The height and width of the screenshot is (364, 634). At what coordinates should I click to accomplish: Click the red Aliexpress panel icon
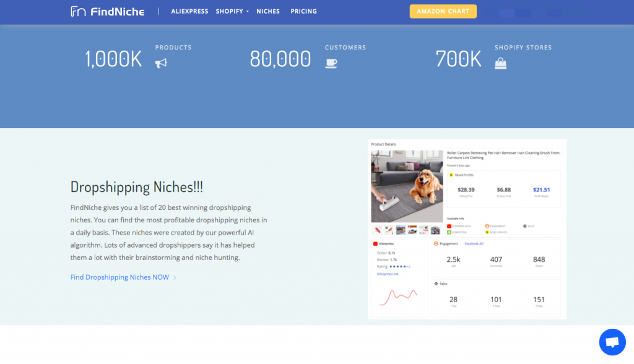(375, 244)
